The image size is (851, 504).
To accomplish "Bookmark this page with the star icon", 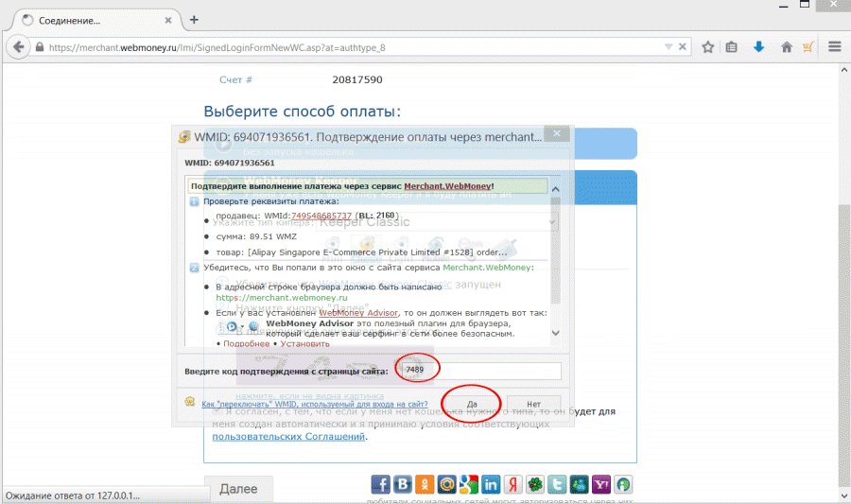I will click(707, 47).
